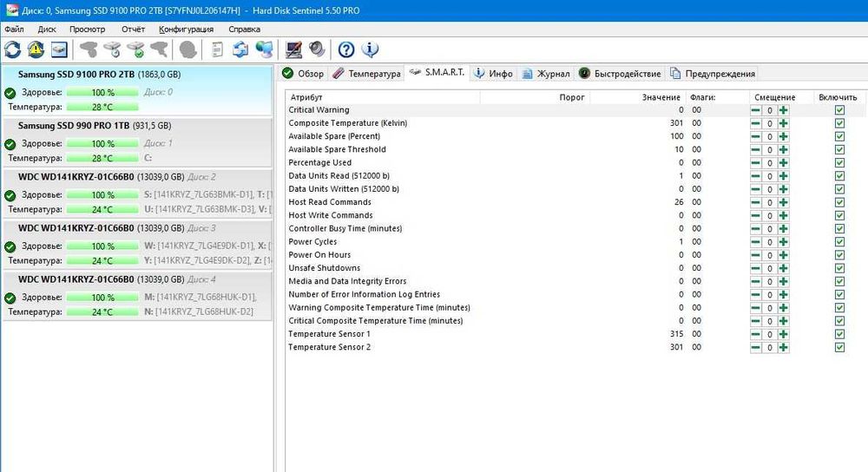Click green health checkmark of Samsung SSD 990 PRO
The image size is (868, 472).
pos(10,144)
